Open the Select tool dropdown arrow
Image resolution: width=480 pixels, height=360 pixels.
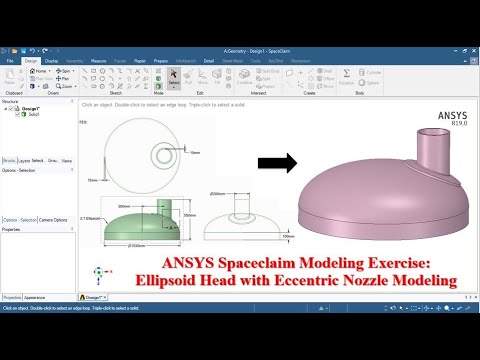(174, 88)
